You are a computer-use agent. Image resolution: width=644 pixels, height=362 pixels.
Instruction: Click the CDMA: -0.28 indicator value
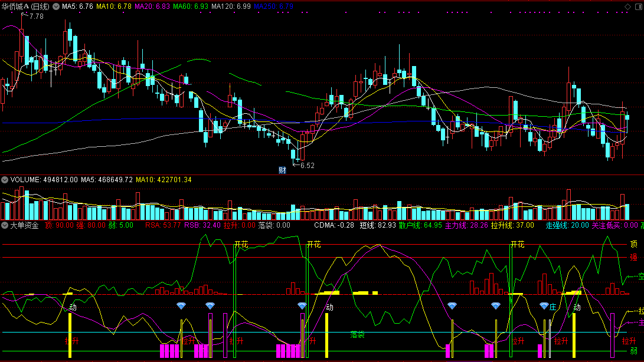(334, 225)
